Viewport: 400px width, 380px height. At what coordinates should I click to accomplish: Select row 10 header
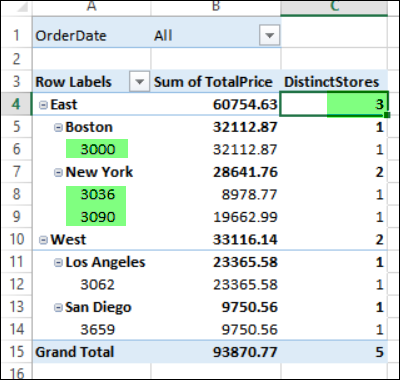16,239
